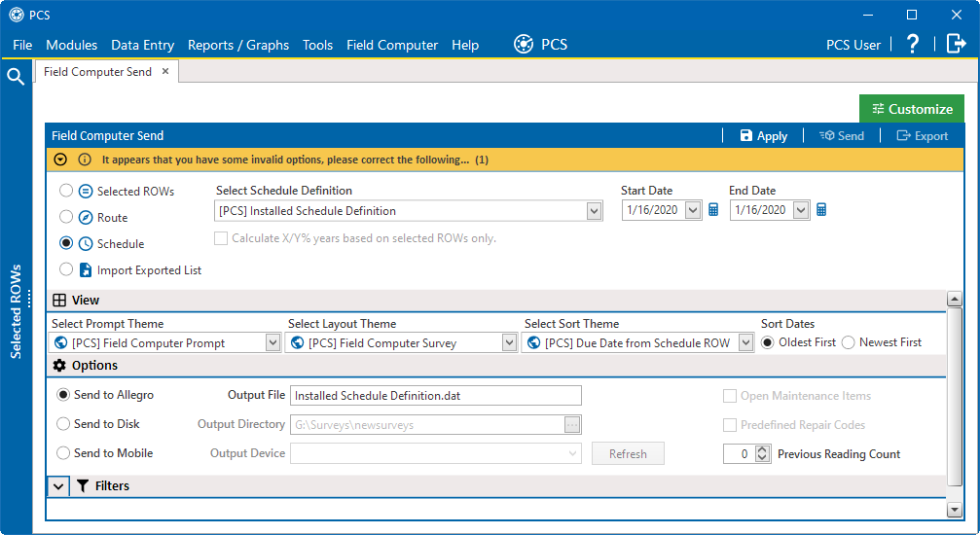Open the Modules menu
This screenshot has height=535, width=980.
click(72, 45)
